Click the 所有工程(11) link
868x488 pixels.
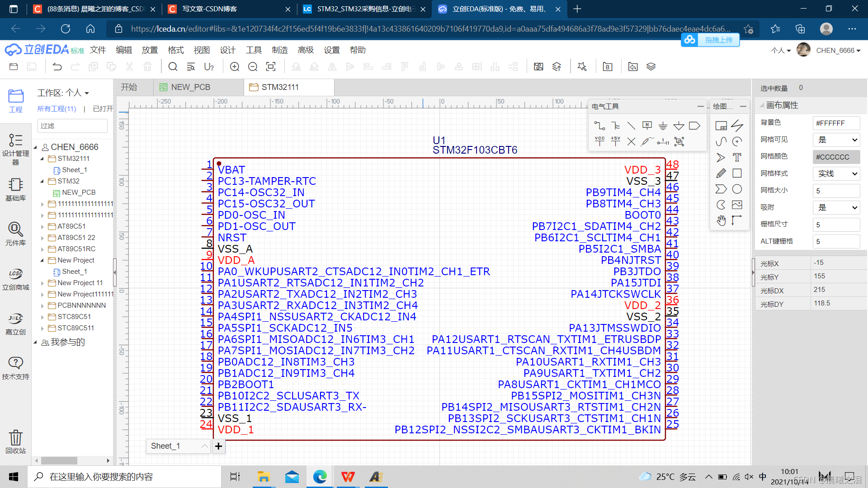tap(57, 109)
